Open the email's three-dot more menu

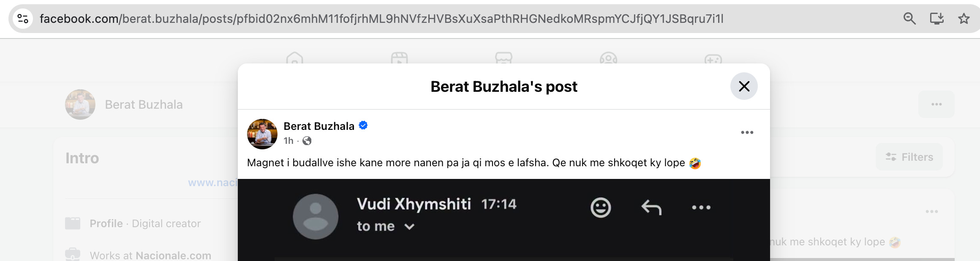(x=701, y=207)
